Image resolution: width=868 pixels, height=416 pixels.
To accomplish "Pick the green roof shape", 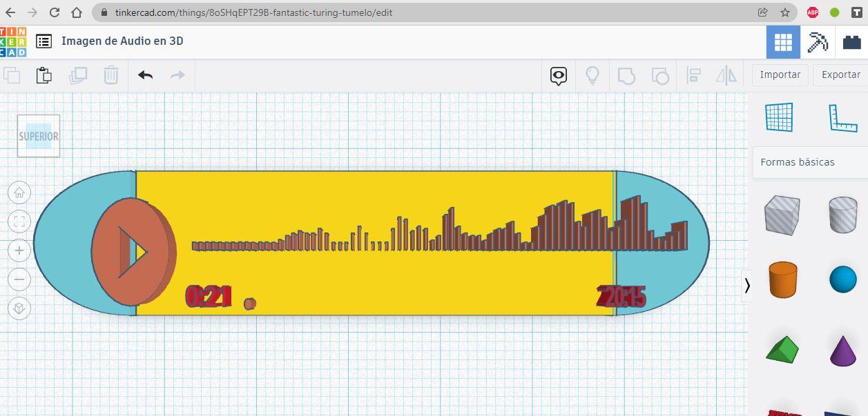I will pos(782,349).
